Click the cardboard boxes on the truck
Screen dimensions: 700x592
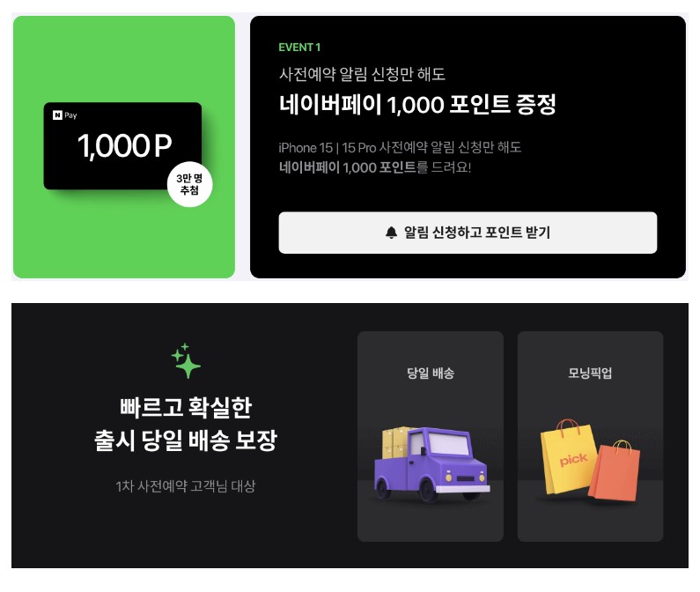click(x=395, y=442)
